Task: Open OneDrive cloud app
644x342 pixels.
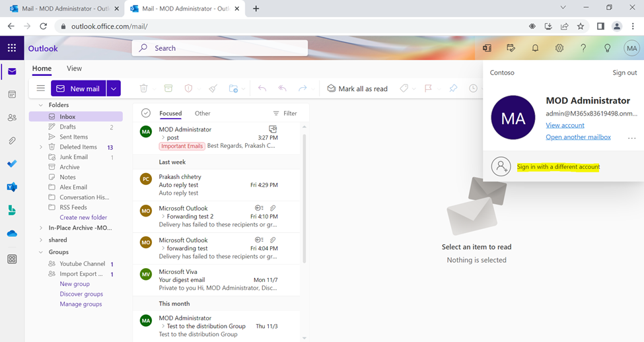Action: click(x=12, y=234)
